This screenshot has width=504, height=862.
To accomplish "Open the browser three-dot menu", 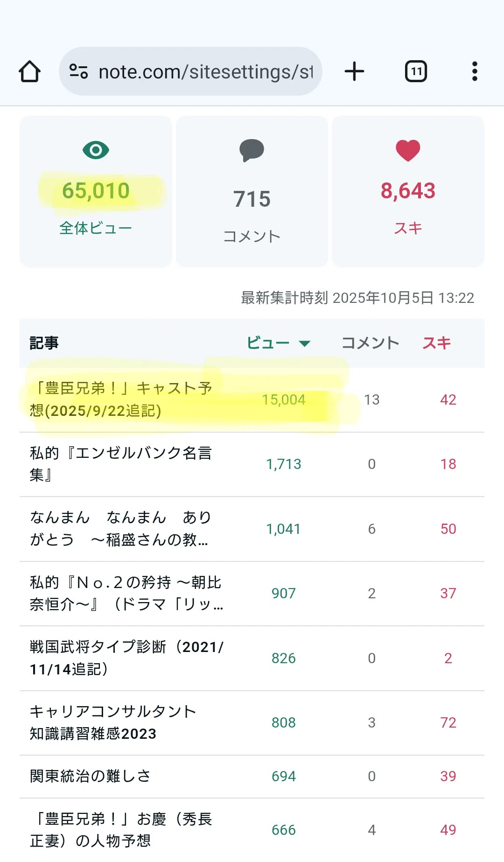I will (x=475, y=71).
